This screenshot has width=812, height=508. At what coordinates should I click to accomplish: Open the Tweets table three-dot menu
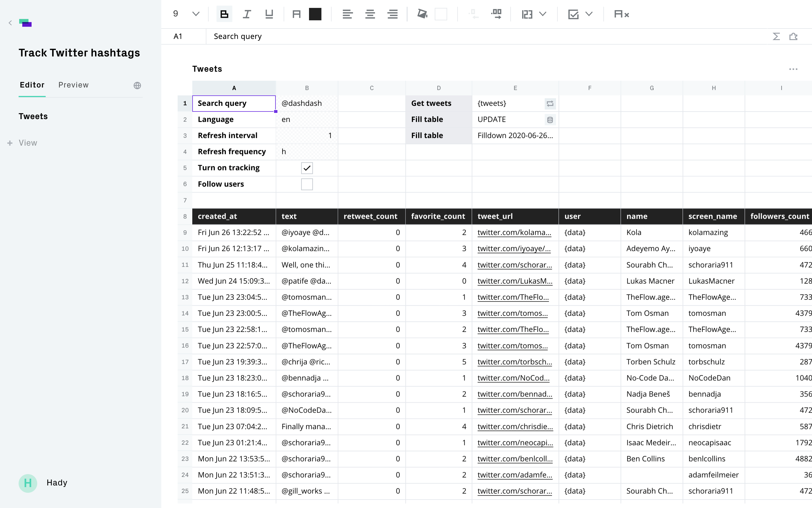click(793, 69)
